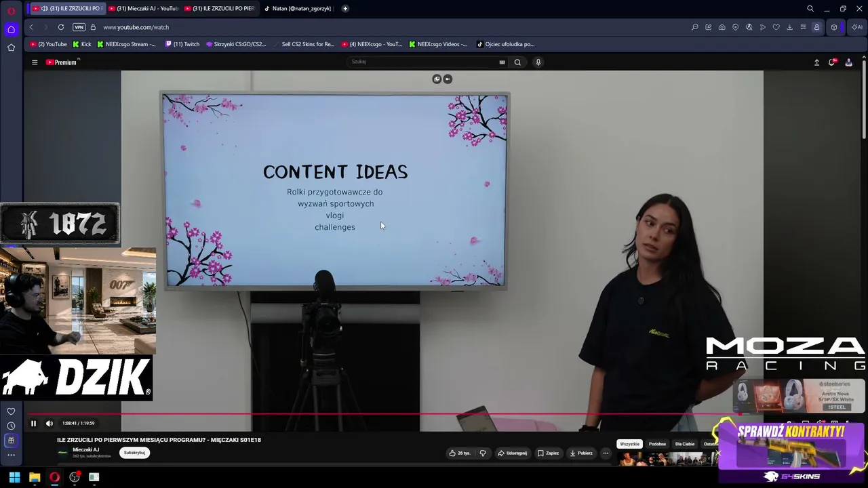This screenshot has width=868, height=488.
Task: Open the NEEXcsgo Stream bookmark
Action: (x=126, y=44)
